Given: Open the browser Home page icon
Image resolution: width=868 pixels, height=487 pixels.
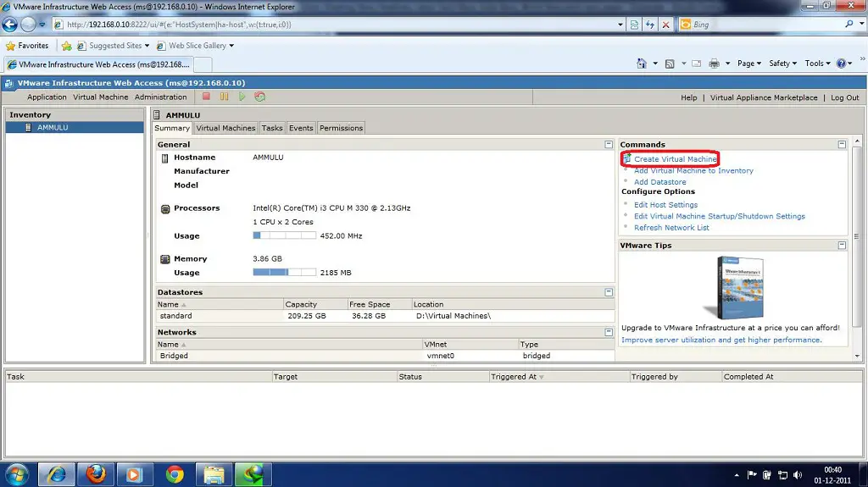Looking at the screenshot, I should (641, 64).
